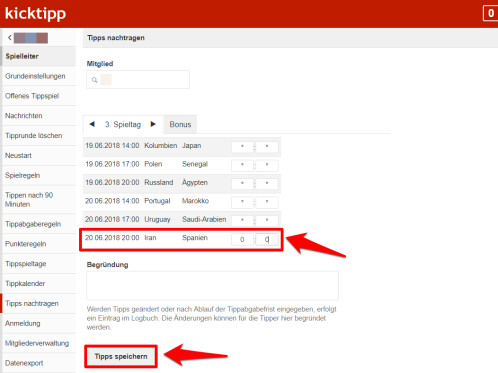Click the blurred group name in sidebar
The image size is (498, 373).
tap(31, 38)
